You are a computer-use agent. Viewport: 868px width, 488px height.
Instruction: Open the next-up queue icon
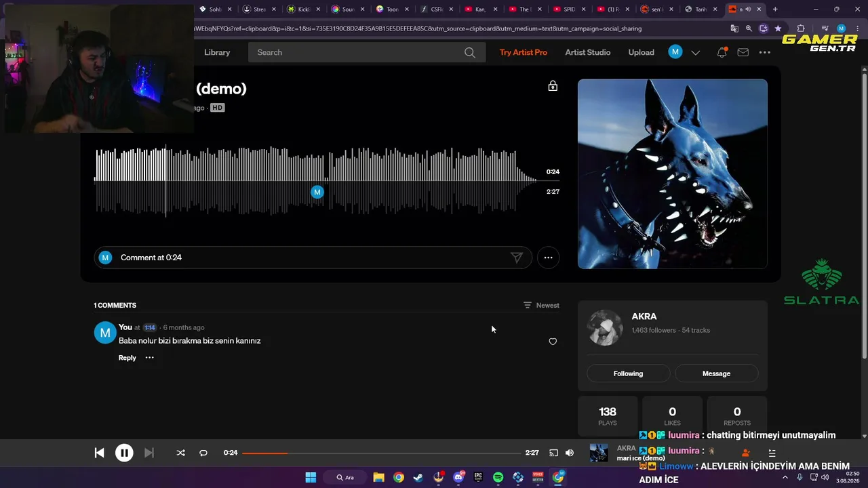(x=772, y=453)
